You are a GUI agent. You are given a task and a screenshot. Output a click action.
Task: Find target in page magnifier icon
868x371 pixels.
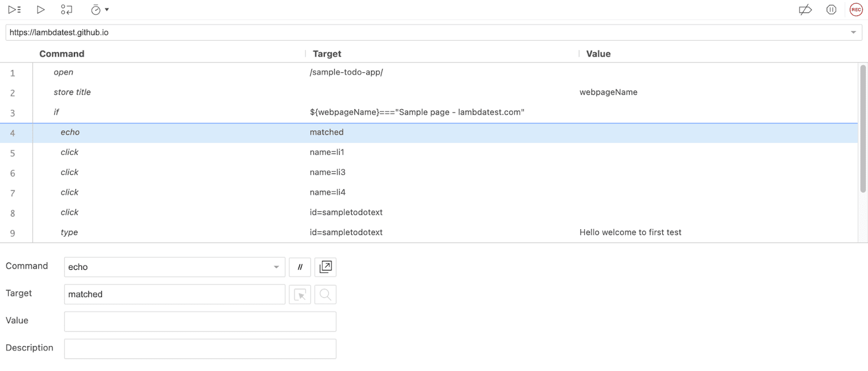click(325, 294)
